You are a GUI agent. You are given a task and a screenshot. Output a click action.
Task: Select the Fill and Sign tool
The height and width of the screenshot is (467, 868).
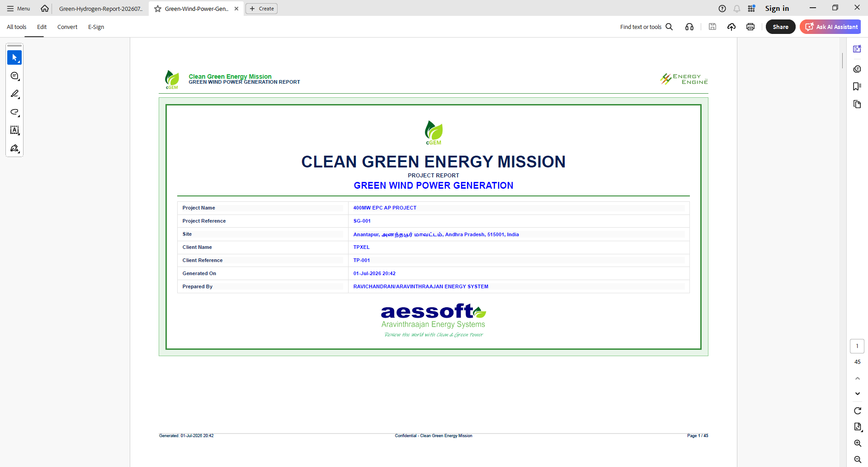pos(14,148)
